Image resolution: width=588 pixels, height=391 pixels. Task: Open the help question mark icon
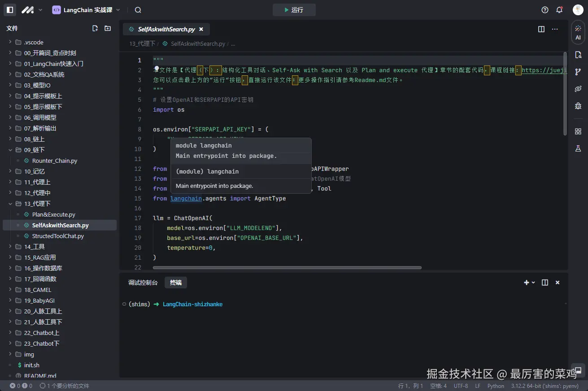coord(545,10)
